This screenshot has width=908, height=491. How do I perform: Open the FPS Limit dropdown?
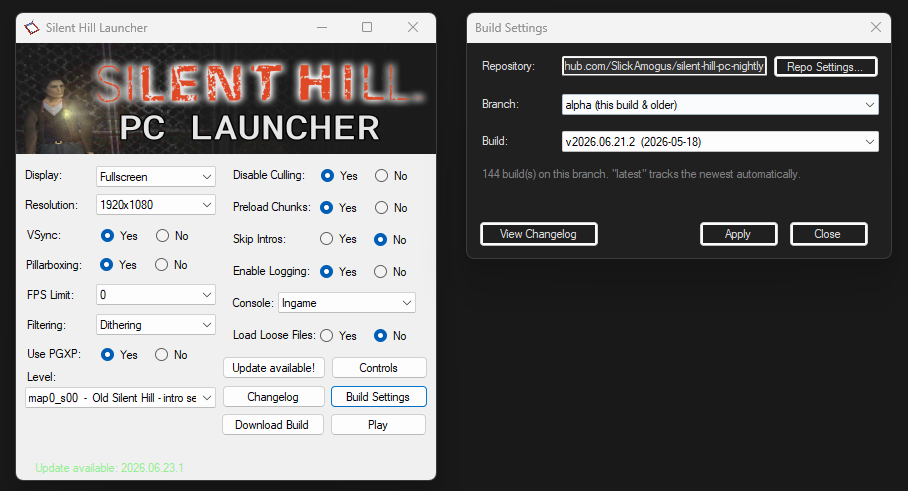[x=156, y=295]
